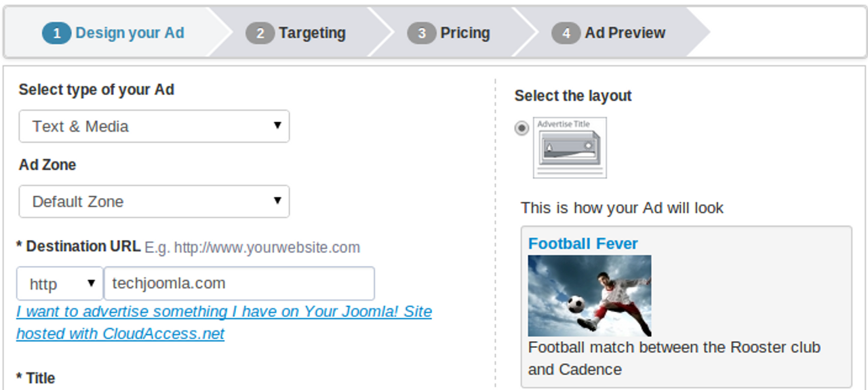The image size is (868, 390).
Task: Click the Advertise Title layout icon
Action: click(570, 148)
